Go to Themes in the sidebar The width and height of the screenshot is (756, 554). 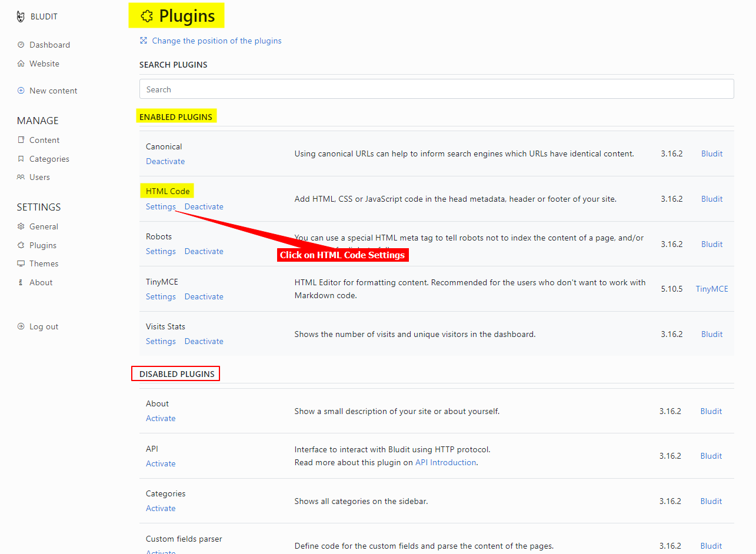(x=44, y=263)
